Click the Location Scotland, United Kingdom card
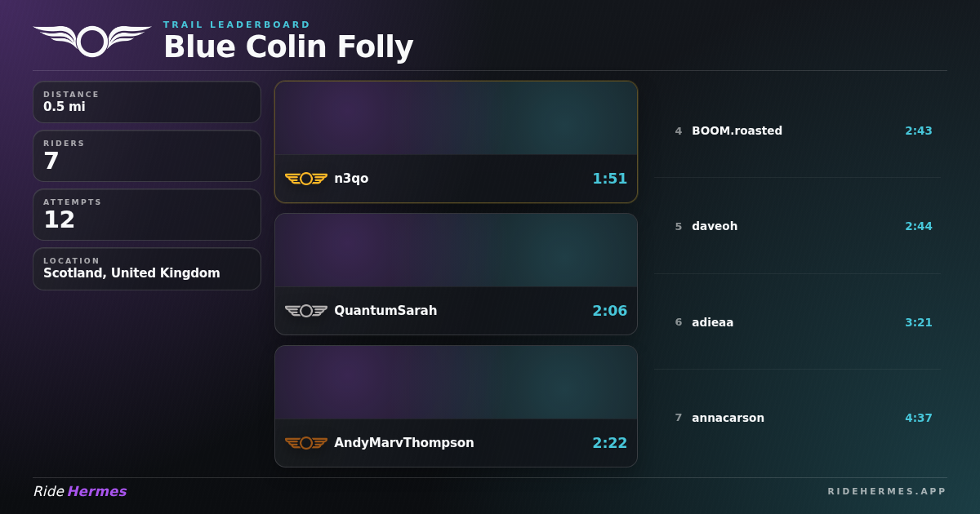Viewport: 980px width, 514px height. [147, 268]
